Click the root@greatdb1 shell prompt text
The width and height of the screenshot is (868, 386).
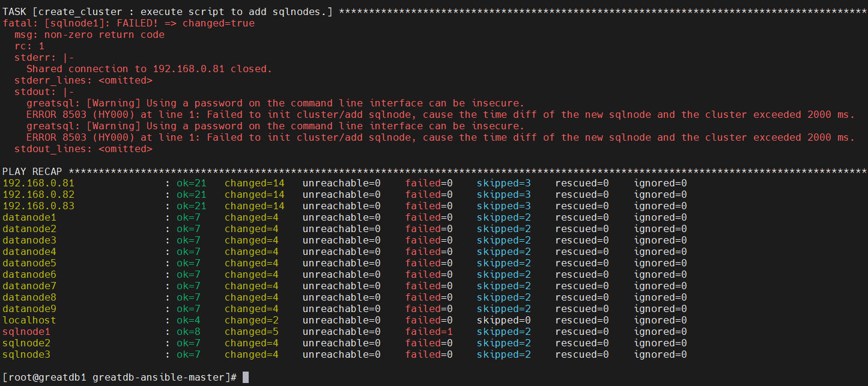click(120, 378)
